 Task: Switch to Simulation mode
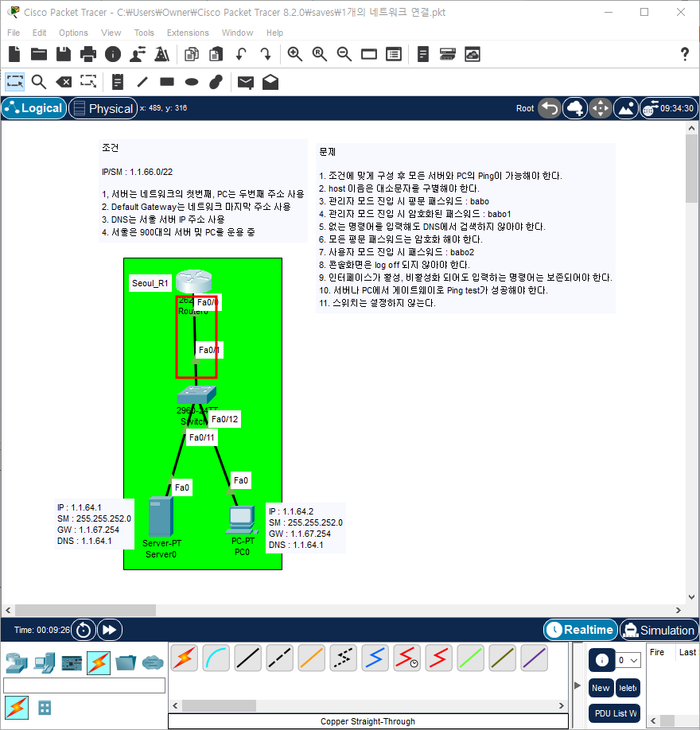[659, 630]
